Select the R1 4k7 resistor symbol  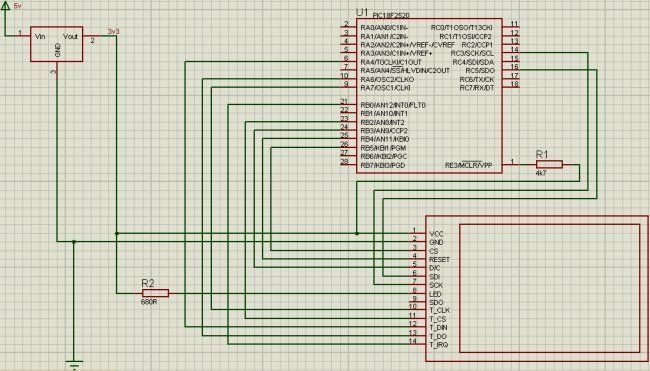point(549,165)
